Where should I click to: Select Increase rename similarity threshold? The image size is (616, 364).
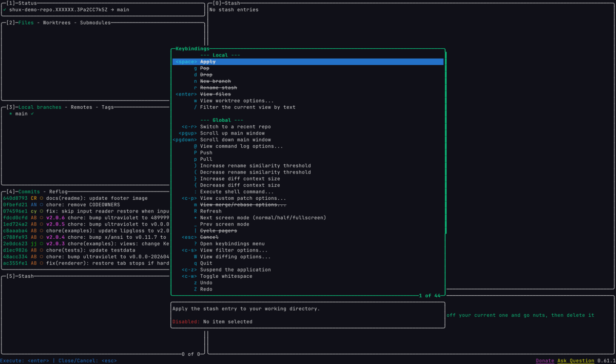pyautogui.click(x=308, y=166)
